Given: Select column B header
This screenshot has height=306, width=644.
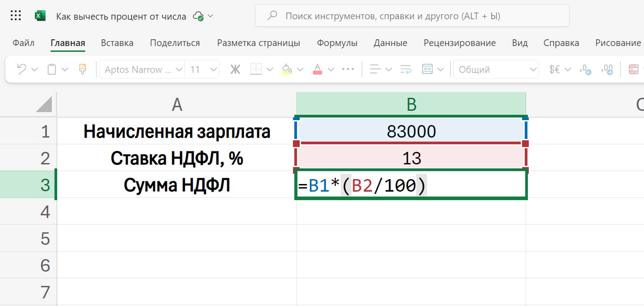Looking at the screenshot, I should click(411, 105).
